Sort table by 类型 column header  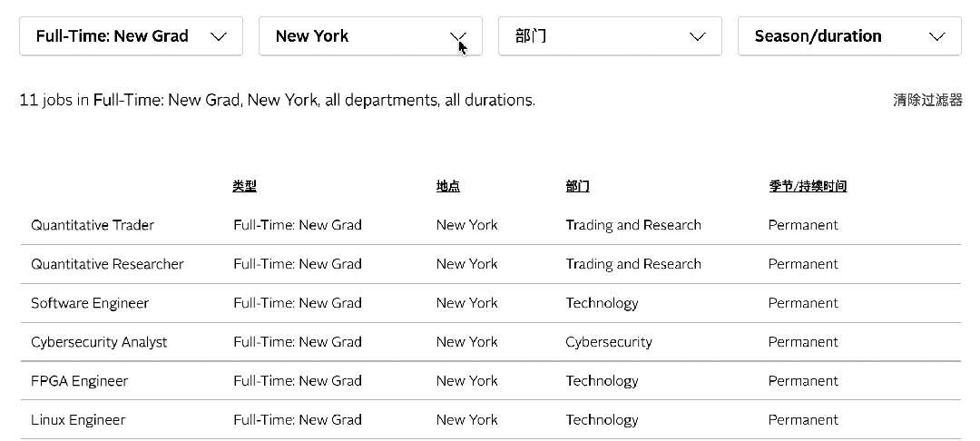(x=244, y=186)
